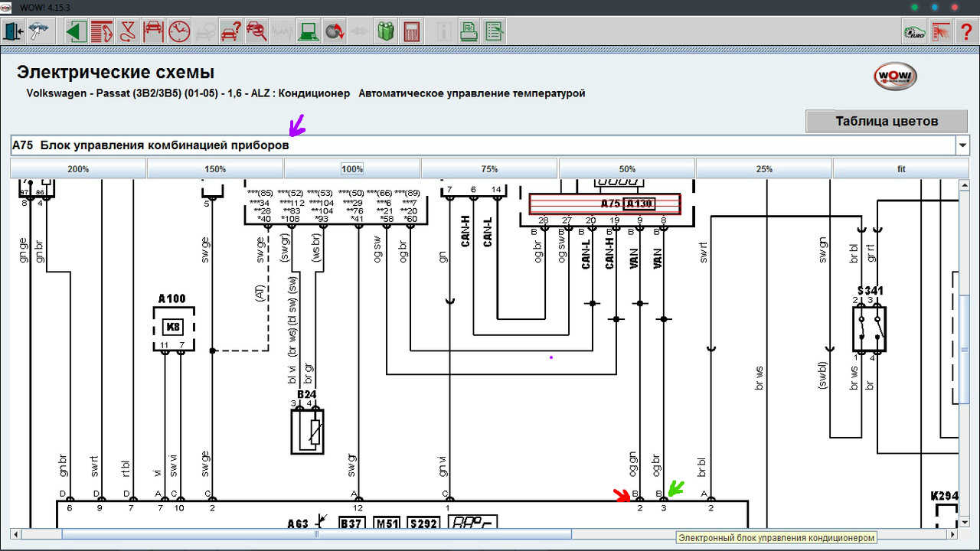Click the exit door icon
The height and width of the screenshot is (551, 980).
point(13,31)
